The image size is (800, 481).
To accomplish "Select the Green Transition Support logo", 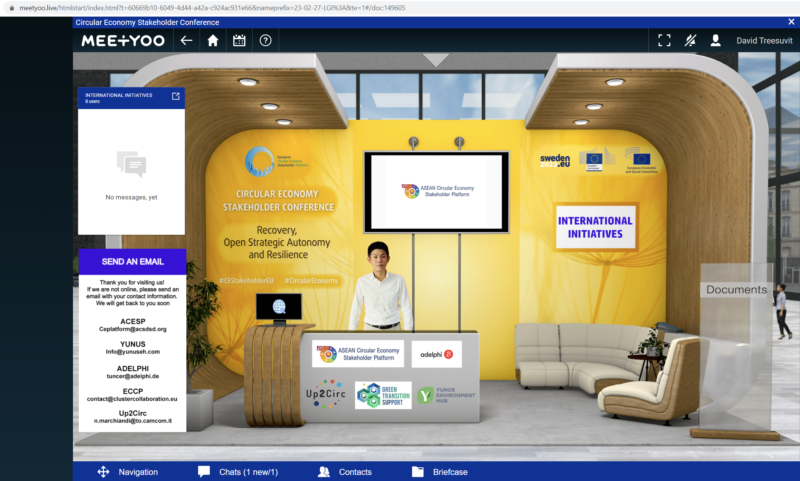I will tap(383, 395).
